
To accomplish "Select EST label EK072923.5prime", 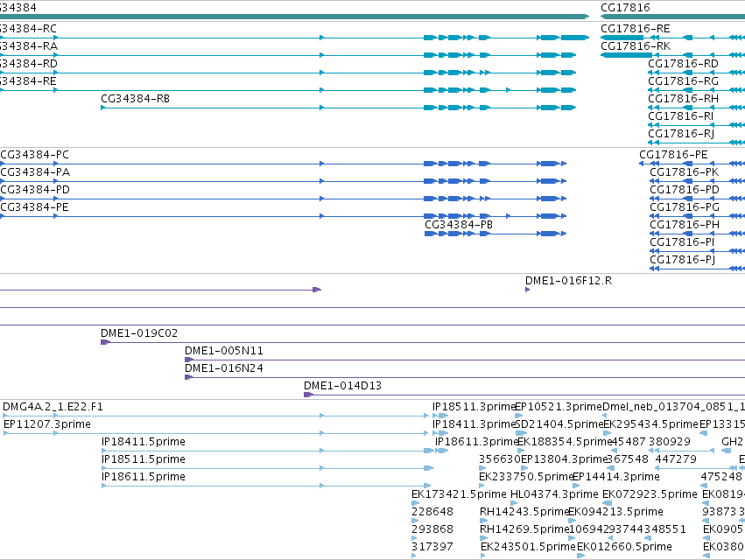I will tap(650, 494).
